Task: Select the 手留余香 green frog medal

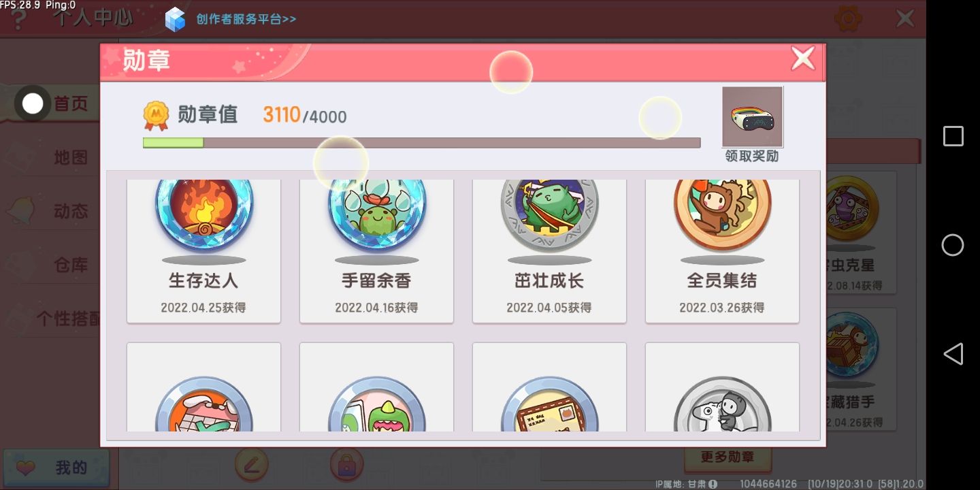Action: 376,250
